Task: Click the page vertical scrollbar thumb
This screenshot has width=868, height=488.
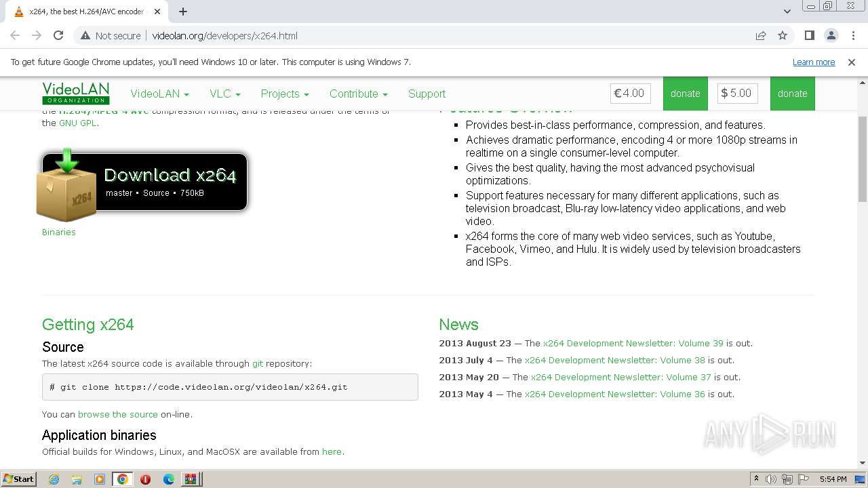Action: coord(863,159)
